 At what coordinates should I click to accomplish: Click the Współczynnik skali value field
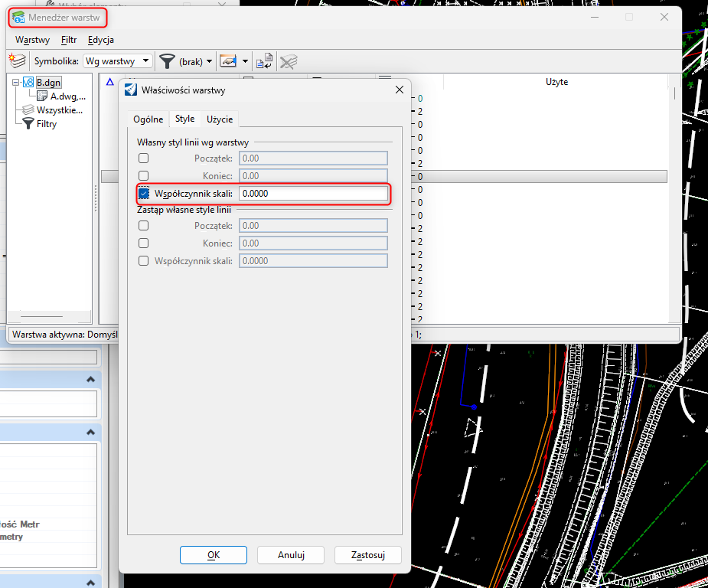point(312,194)
